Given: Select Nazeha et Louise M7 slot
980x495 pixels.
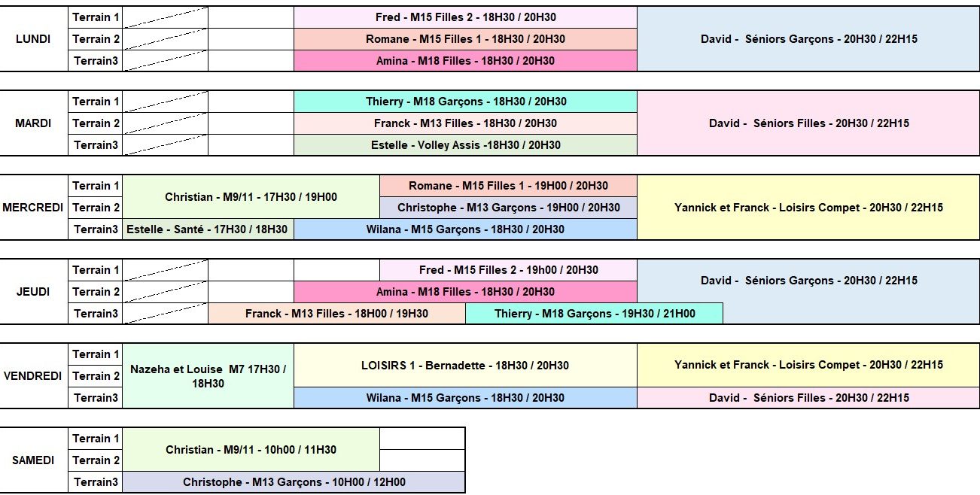Looking at the screenshot, I should pos(208,376).
